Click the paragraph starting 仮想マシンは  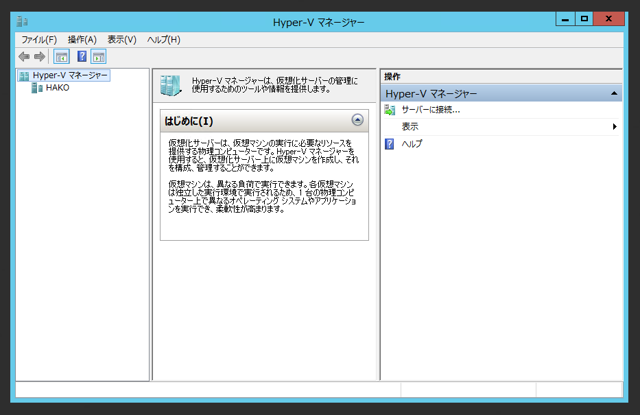(262, 197)
